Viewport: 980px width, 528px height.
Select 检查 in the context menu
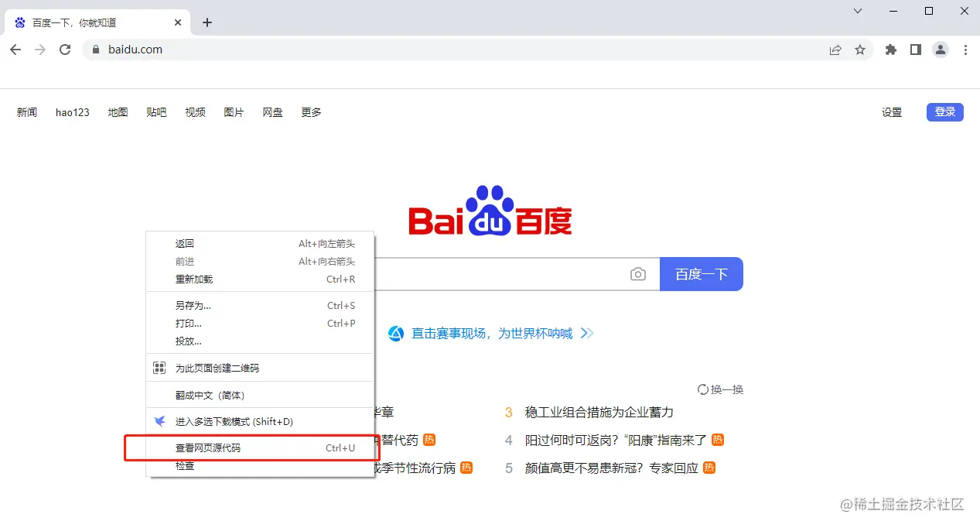point(260,466)
